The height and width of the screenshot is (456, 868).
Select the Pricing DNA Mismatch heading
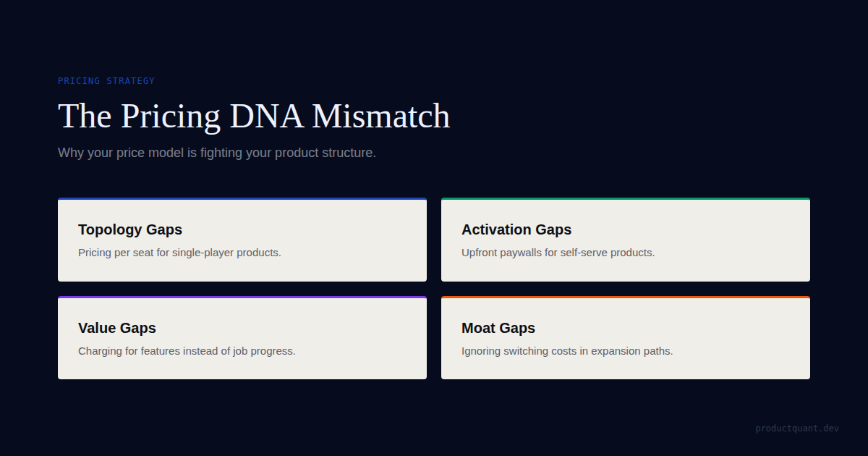tap(254, 116)
